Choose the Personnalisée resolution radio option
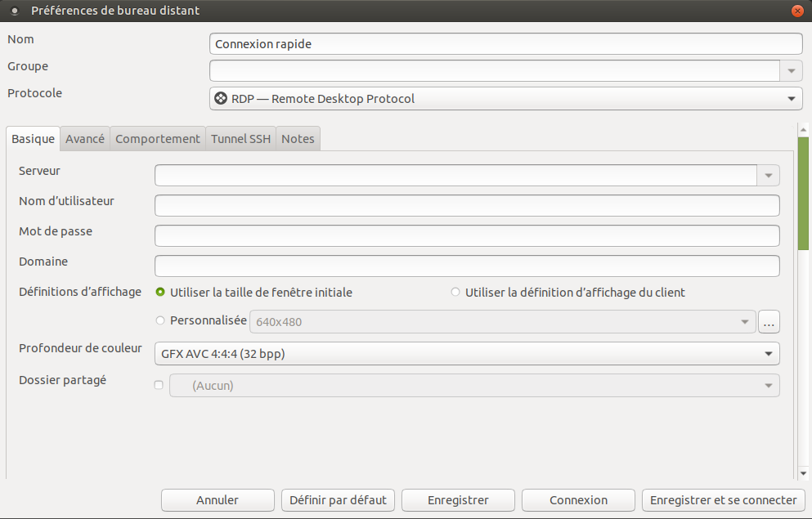Image resolution: width=812 pixels, height=519 pixels. 160,321
